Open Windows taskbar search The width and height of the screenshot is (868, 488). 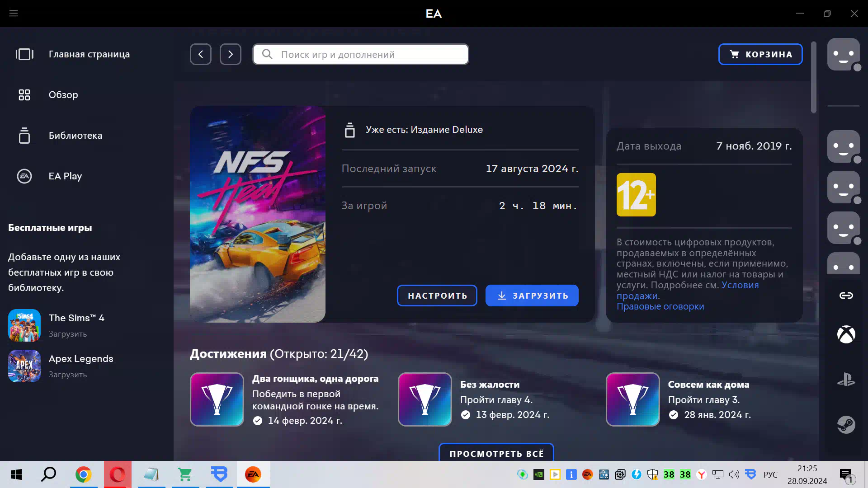tap(49, 474)
